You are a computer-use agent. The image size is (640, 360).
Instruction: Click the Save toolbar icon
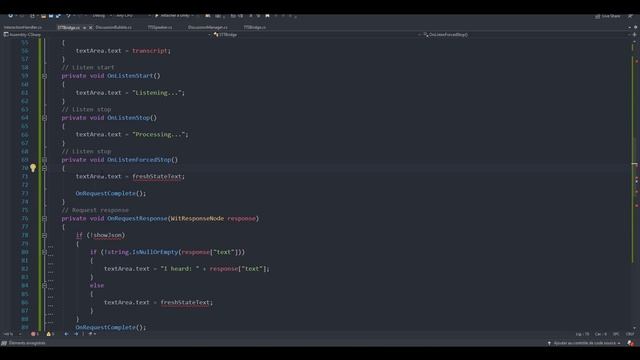tap(51, 16)
